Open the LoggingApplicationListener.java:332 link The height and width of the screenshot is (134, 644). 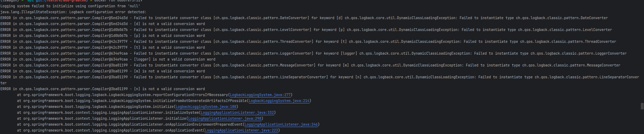coord(237,112)
